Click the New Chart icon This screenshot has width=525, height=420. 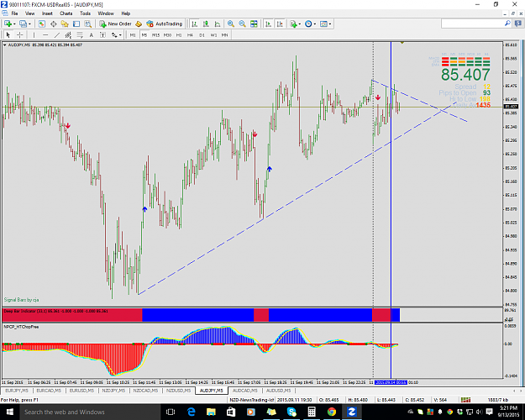point(8,24)
